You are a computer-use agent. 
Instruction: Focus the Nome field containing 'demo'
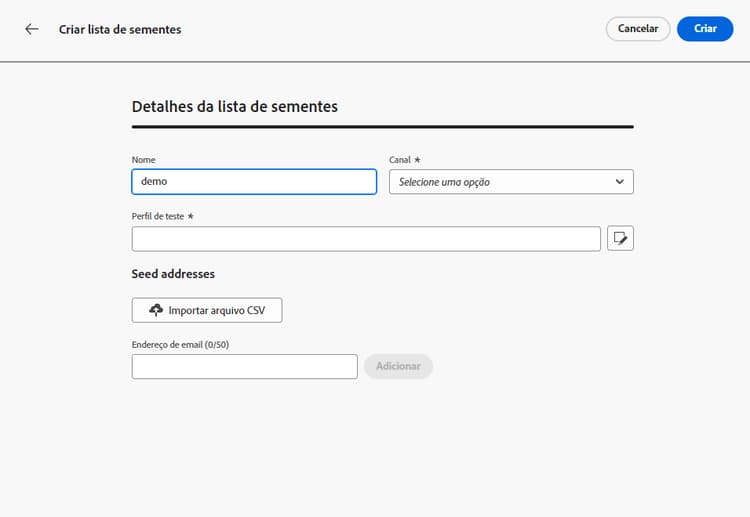[254, 182]
